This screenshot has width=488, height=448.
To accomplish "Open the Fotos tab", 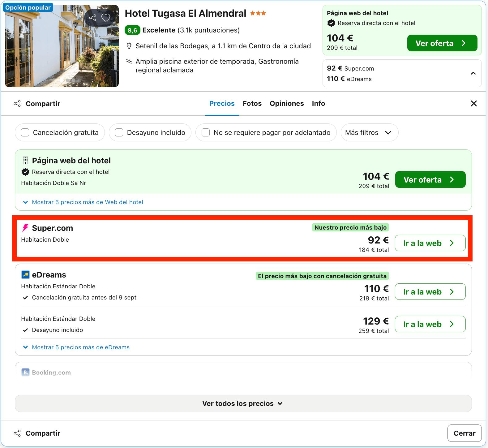I will pyautogui.click(x=252, y=104).
